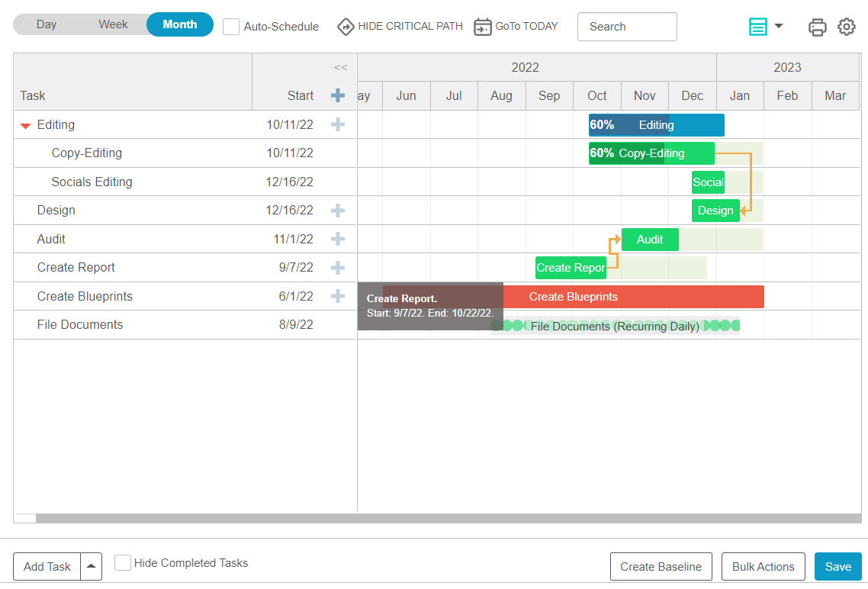Switch to the Week view
868x589 pixels.
(x=113, y=24)
